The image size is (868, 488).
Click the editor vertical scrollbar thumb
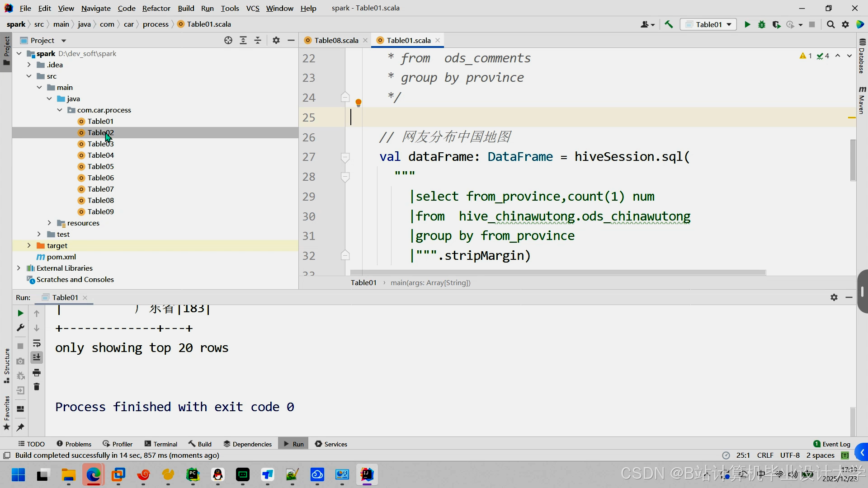coord(853,160)
